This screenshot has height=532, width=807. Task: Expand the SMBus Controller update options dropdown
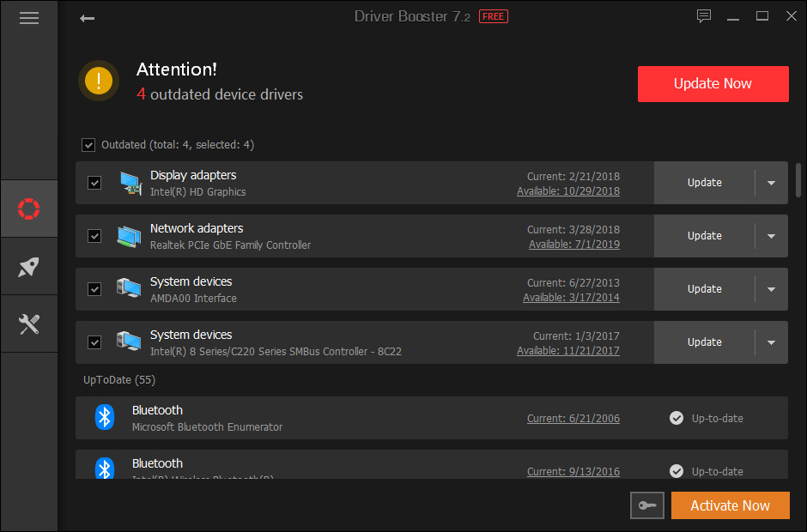(770, 342)
